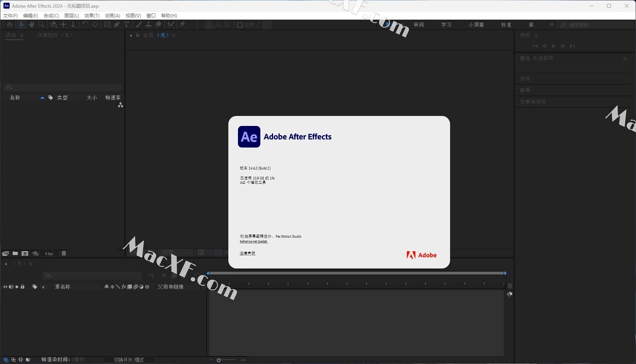This screenshot has height=364, width=636.
Task: Toggle the lock column in timeline
Action: [22, 287]
